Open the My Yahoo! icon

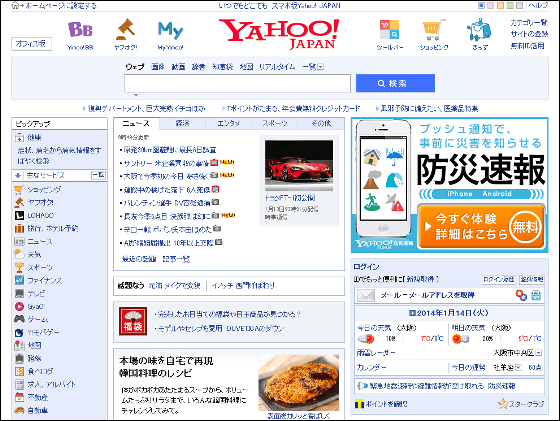171,30
